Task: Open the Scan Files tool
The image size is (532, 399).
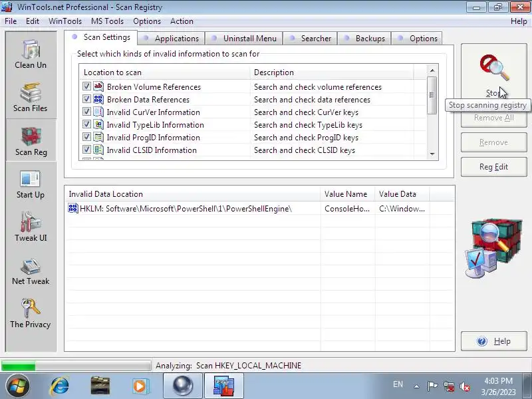Action: 31,97
